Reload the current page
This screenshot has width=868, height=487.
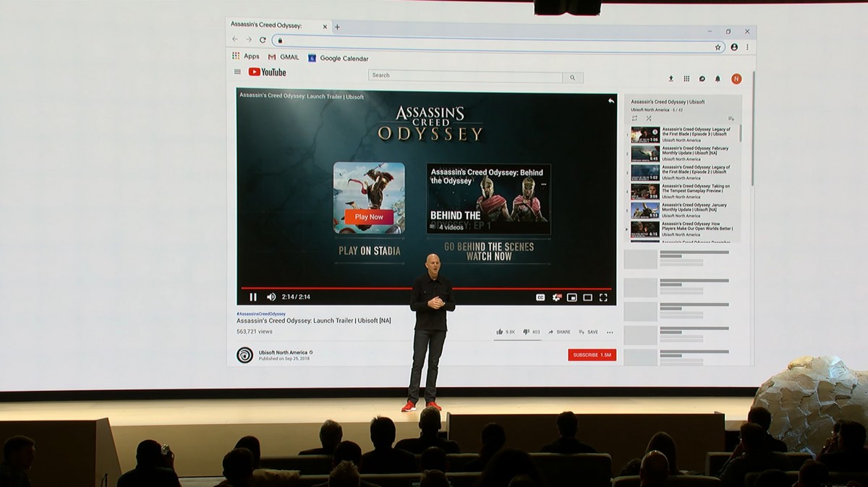(263, 40)
